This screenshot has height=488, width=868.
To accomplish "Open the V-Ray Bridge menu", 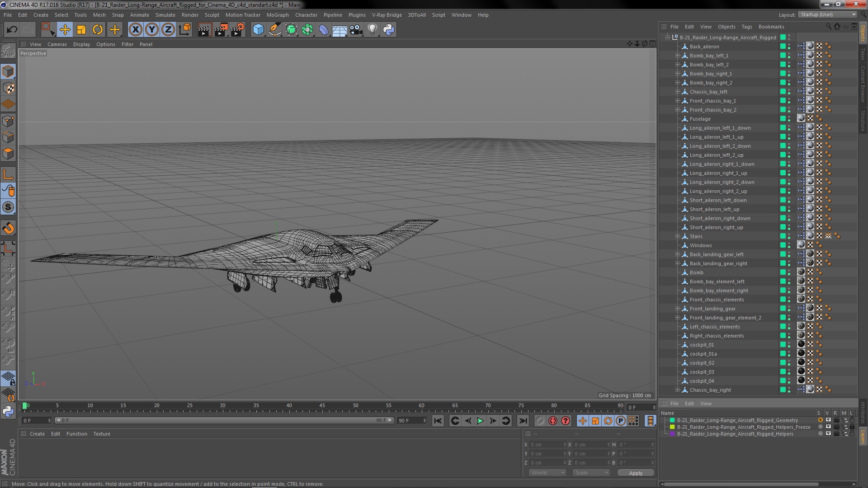I will [x=387, y=15].
